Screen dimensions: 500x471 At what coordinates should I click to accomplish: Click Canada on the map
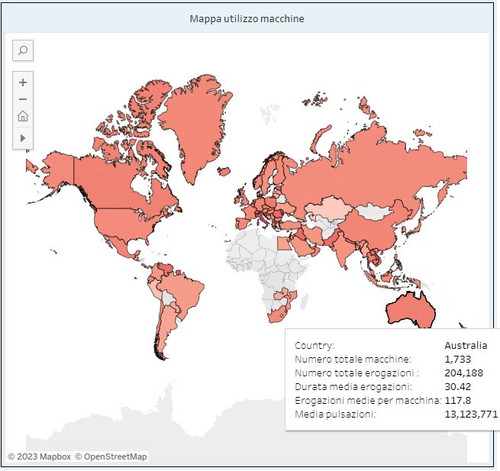tap(110, 187)
